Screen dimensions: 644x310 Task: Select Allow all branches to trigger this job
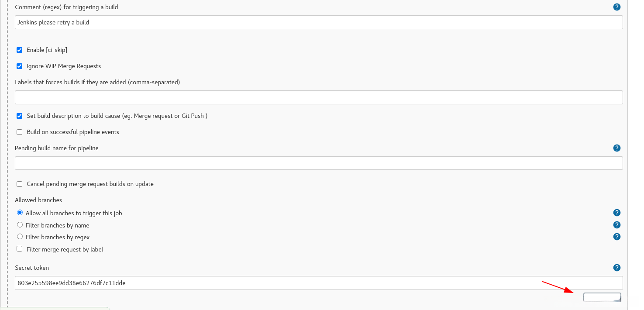(20, 213)
